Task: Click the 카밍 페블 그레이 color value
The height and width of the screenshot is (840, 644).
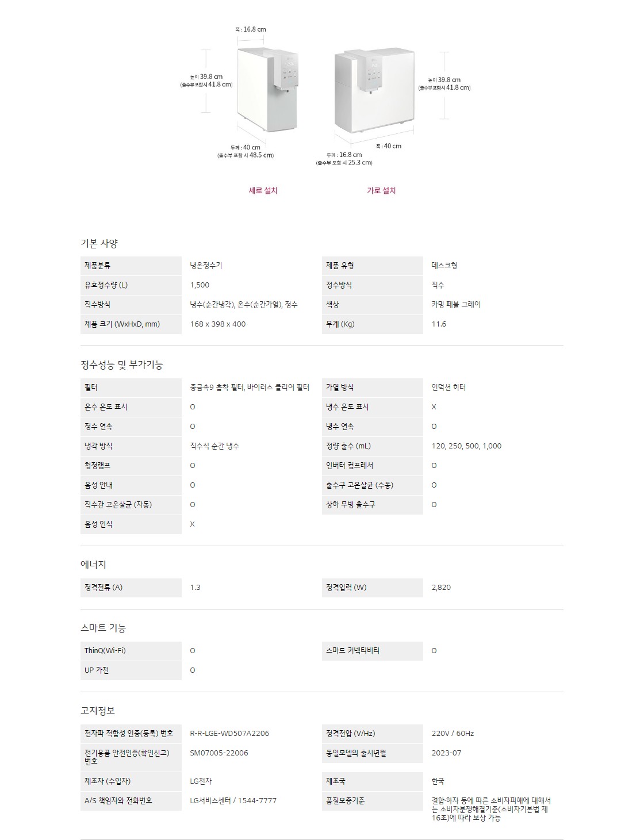Action: (455, 305)
